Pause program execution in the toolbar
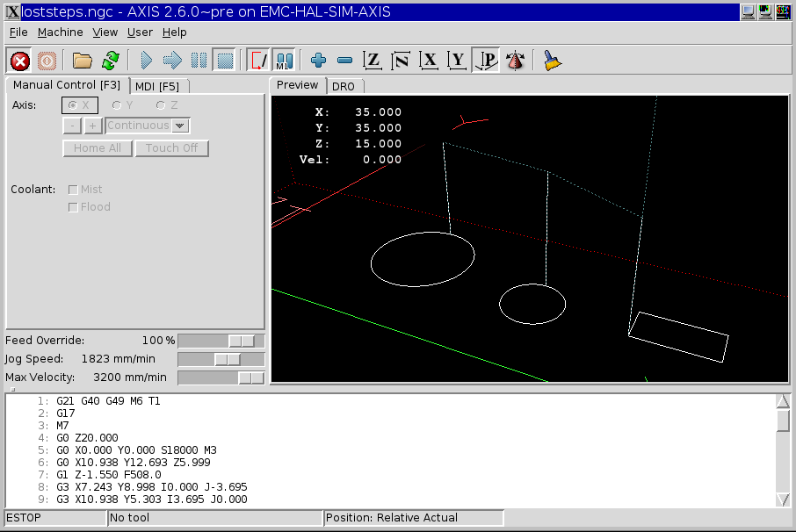 pos(199,61)
